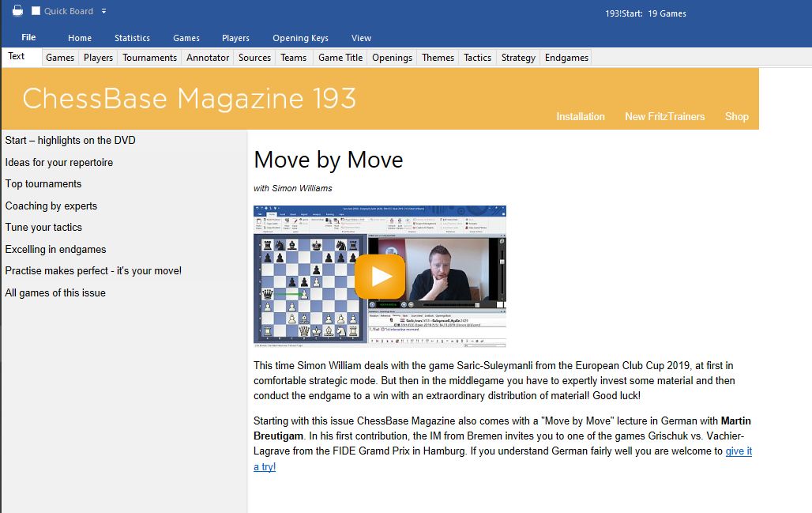Screen dimensions: 812x513
Task: Open the Openings tab
Action: [392, 58]
